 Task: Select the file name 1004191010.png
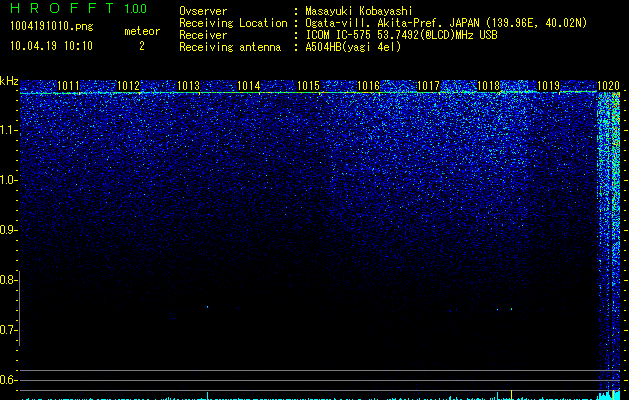click(51, 26)
